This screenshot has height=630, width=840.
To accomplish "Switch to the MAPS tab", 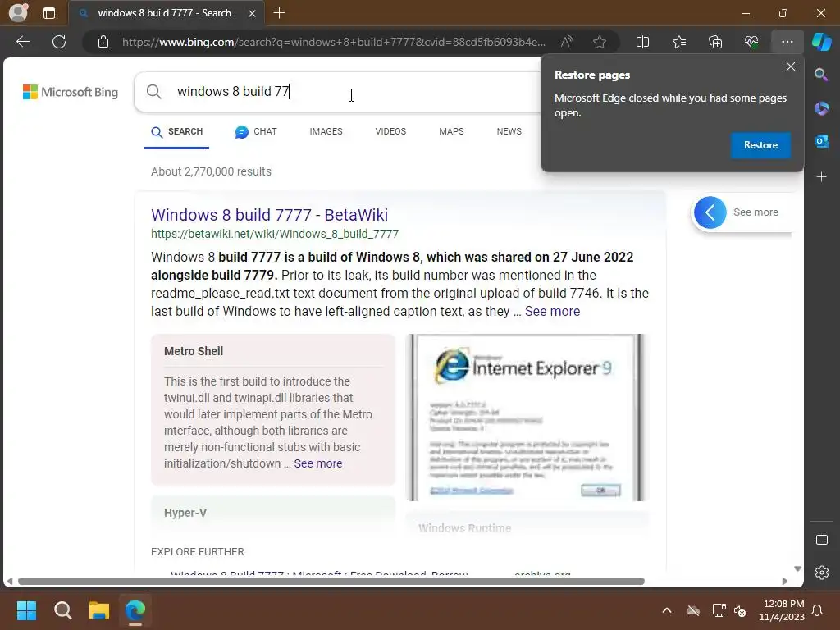I will [x=451, y=132].
